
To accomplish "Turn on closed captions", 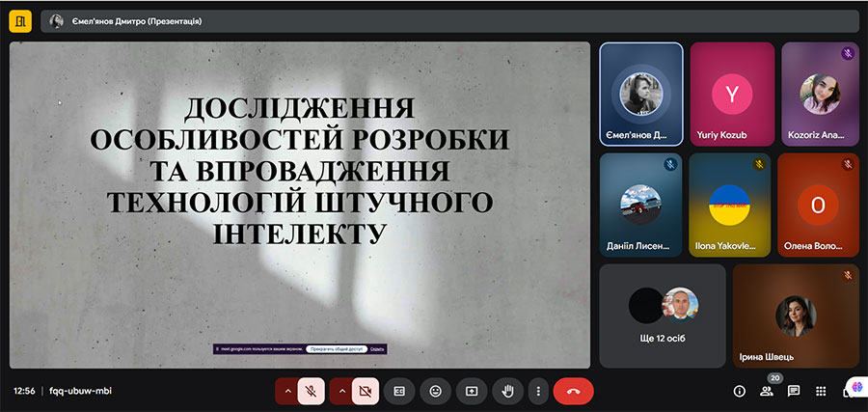I will [x=399, y=392].
